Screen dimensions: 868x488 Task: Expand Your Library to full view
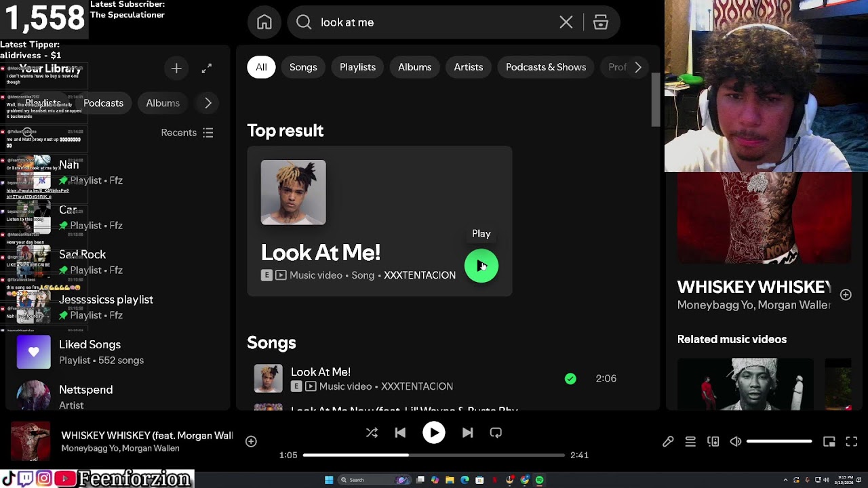[x=207, y=68]
